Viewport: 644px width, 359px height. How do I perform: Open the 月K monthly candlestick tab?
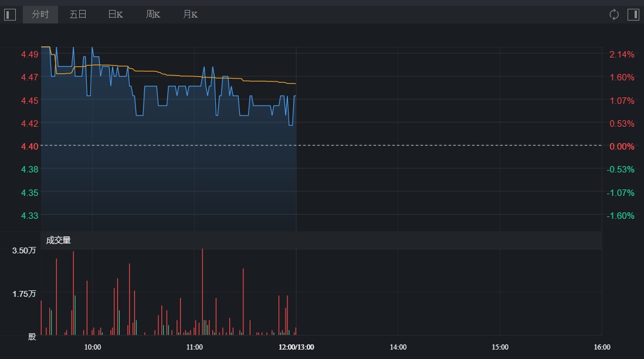click(x=190, y=15)
